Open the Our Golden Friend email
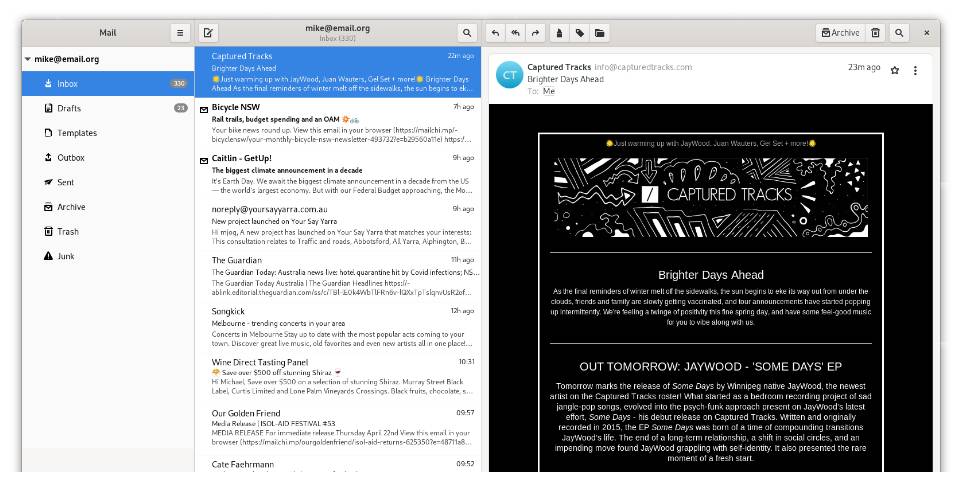 338,429
